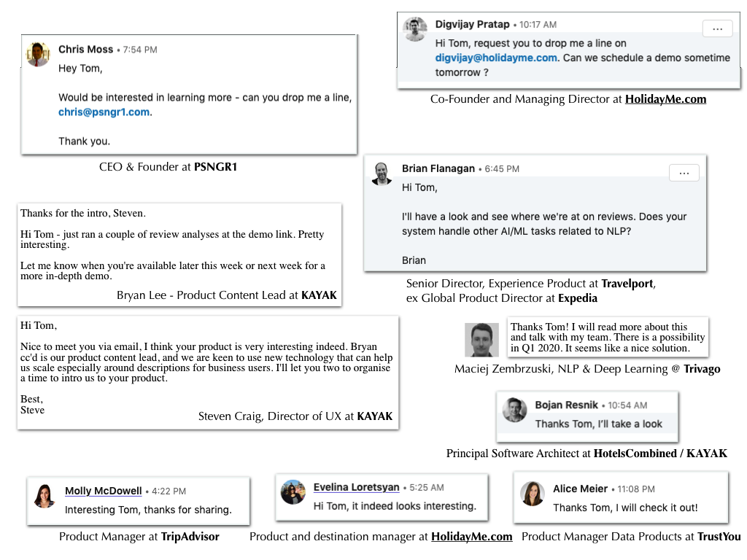The image size is (747, 560).
Task: Click Steven Craig's email message box
Action: pos(208,373)
